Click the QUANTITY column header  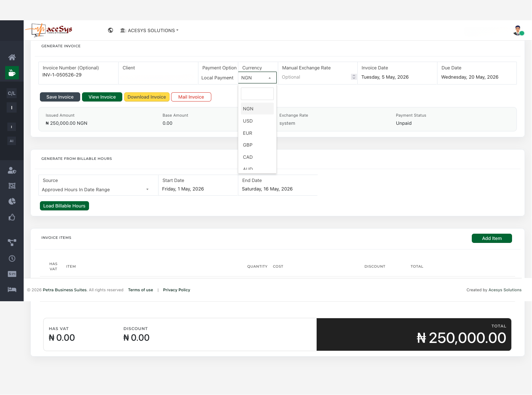click(257, 266)
